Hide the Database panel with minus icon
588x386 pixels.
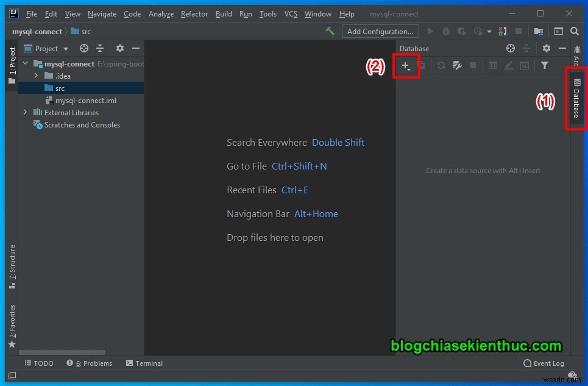[562, 48]
